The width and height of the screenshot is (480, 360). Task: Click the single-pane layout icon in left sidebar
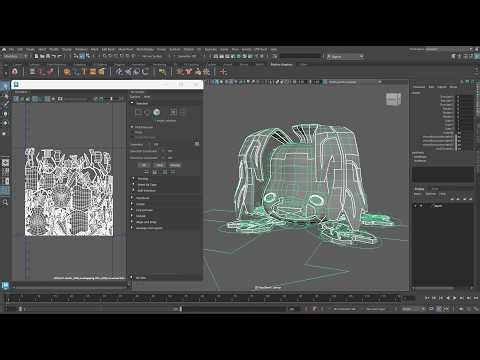click(5, 163)
